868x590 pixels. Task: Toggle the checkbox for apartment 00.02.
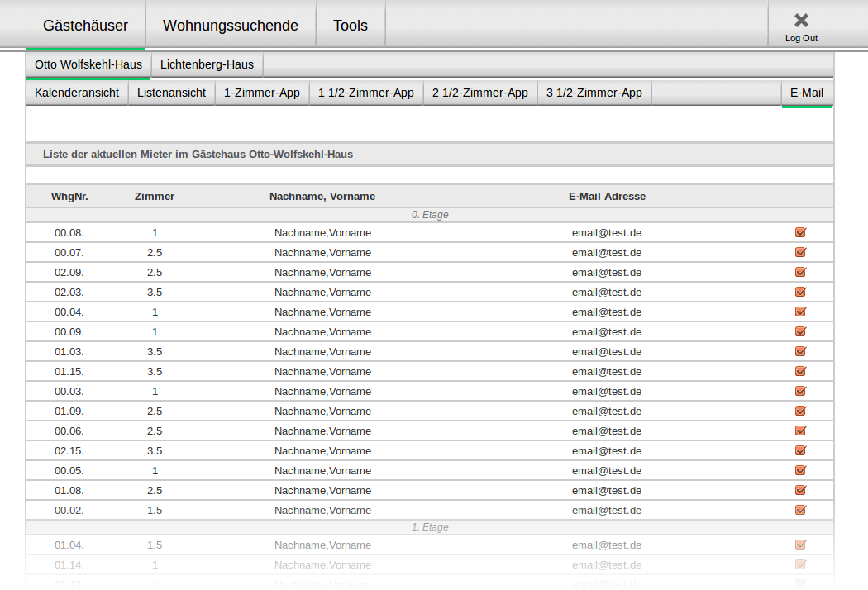799,510
